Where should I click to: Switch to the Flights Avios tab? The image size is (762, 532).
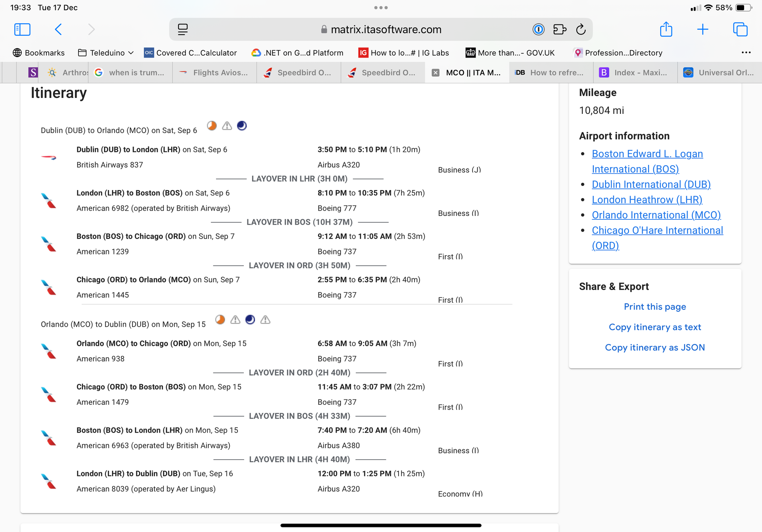click(214, 73)
